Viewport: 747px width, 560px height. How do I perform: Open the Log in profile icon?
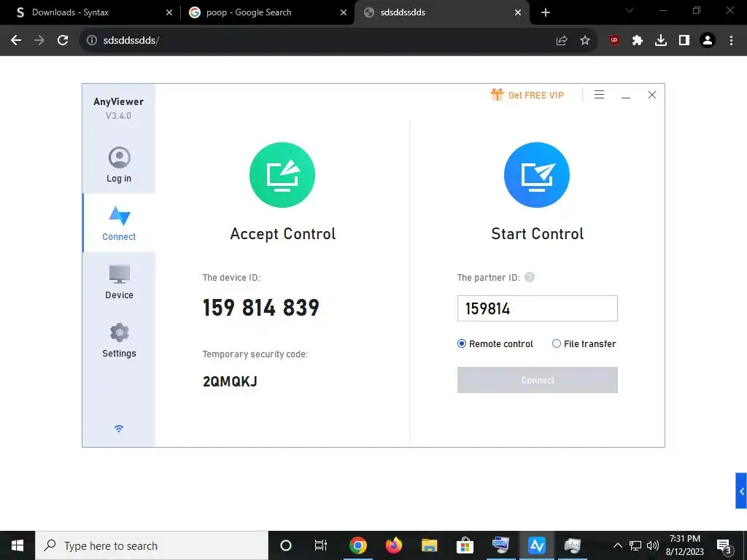119,157
